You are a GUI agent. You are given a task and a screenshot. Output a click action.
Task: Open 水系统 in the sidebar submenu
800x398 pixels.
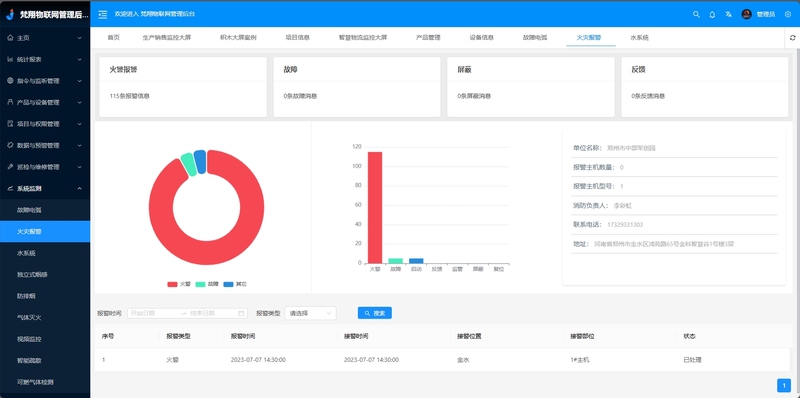click(45, 253)
